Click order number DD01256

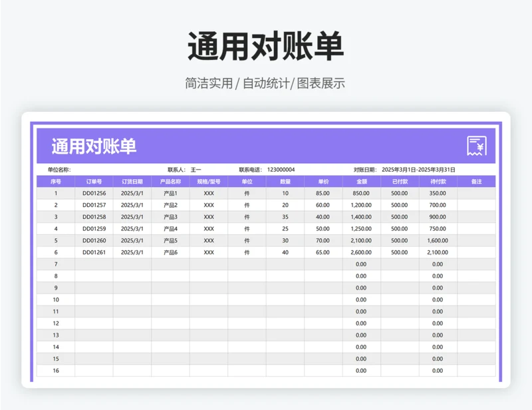pos(94,193)
